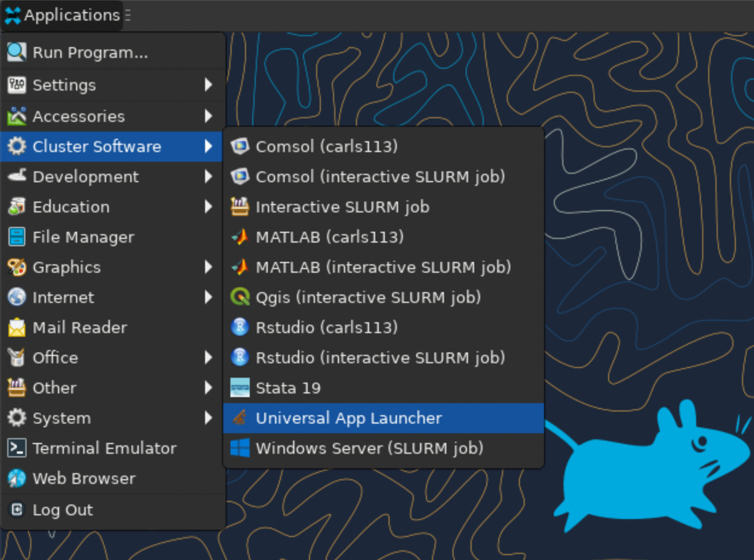The width and height of the screenshot is (754, 560).
Task: Click the Accessories category icon
Action: (16, 116)
